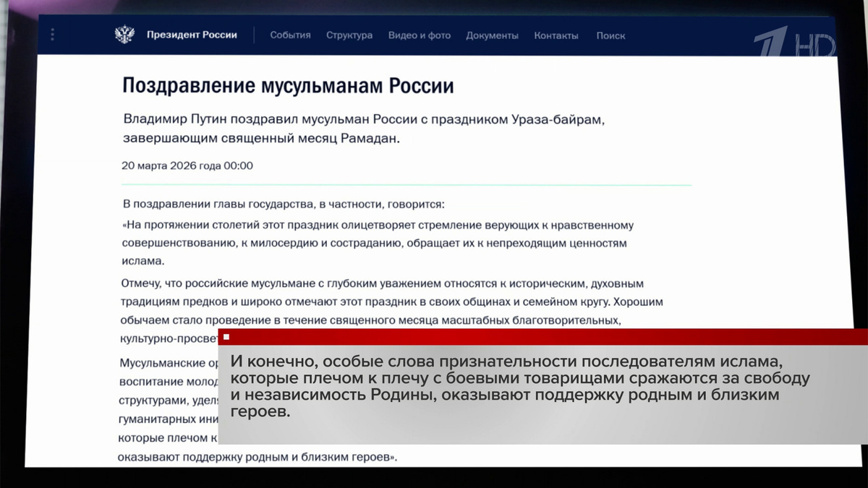Open the Поиск search item
This screenshot has height=488, width=868.
click(x=610, y=35)
